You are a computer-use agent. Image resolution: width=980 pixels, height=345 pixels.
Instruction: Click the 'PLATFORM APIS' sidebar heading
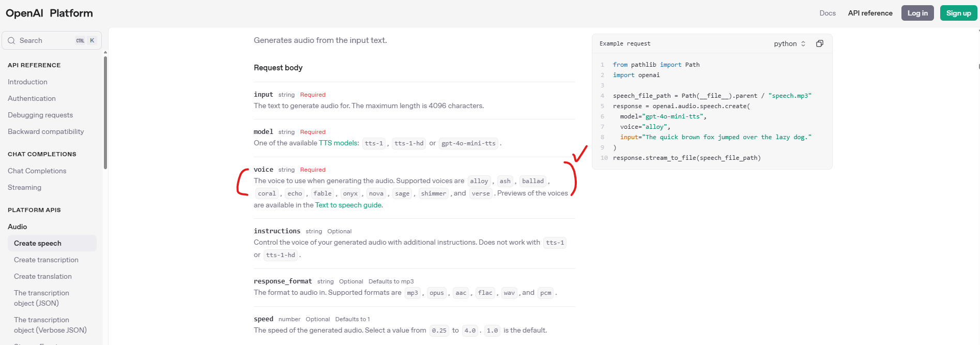pyautogui.click(x=34, y=210)
